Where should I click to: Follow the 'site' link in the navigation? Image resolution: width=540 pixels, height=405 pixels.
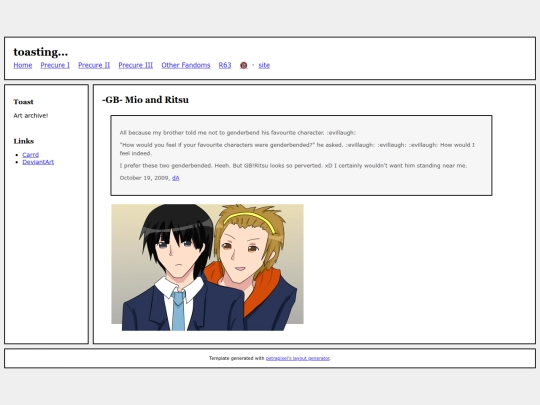tap(264, 65)
